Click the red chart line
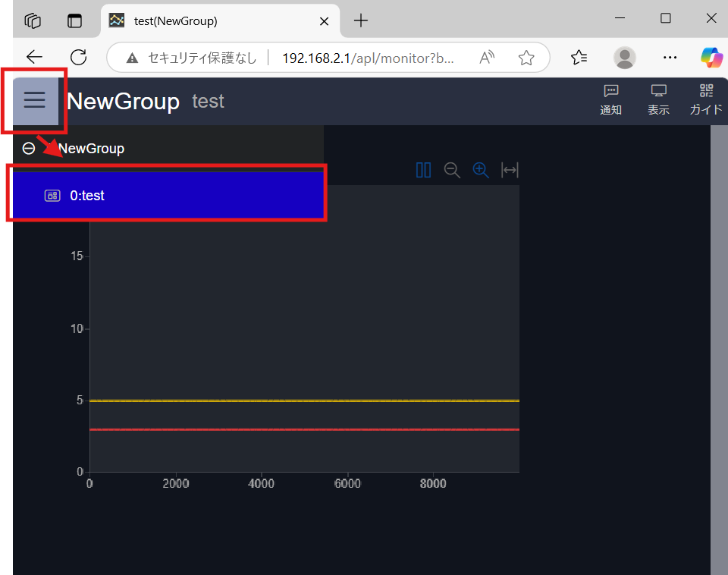This screenshot has width=728, height=575. click(x=304, y=429)
